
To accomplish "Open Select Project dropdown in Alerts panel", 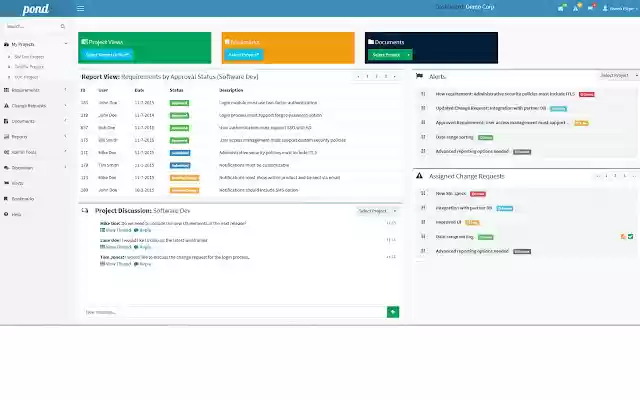I will click(618, 76).
